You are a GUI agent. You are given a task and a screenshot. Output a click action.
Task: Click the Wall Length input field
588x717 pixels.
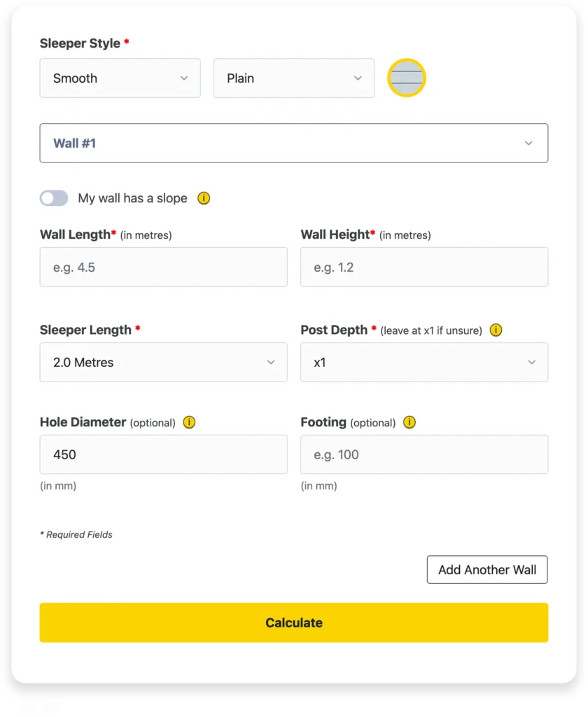coord(163,267)
